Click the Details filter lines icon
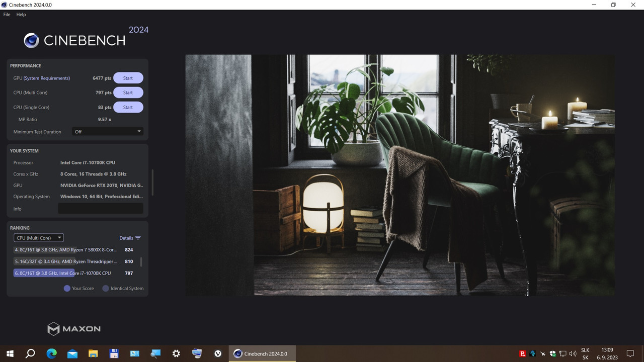 point(138,238)
